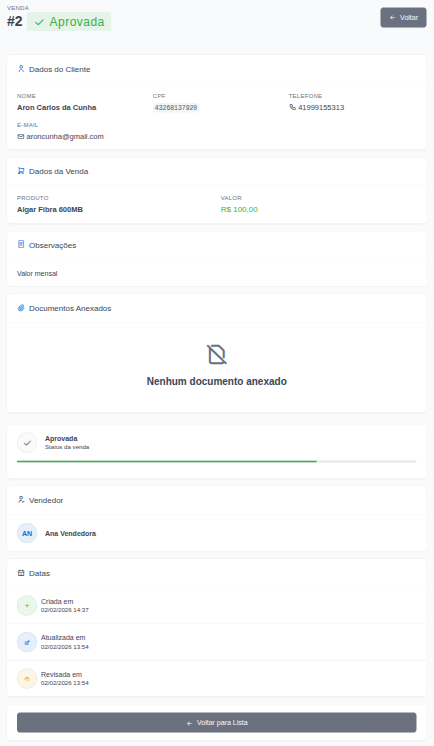434x746 pixels.
Task: Click the checkmark circle icon beside Aprovada status
Action: click(27, 442)
